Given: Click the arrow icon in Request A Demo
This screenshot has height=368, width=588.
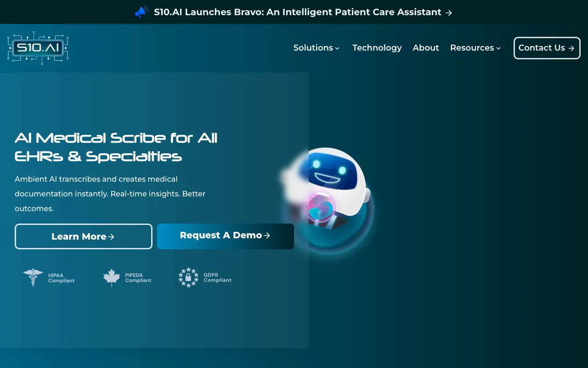Looking at the screenshot, I should [x=267, y=235].
